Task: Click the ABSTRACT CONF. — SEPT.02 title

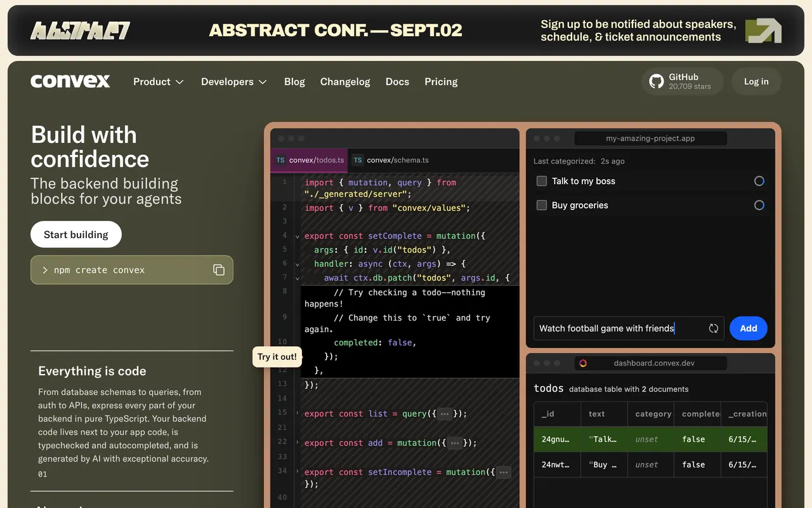Action: click(336, 30)
